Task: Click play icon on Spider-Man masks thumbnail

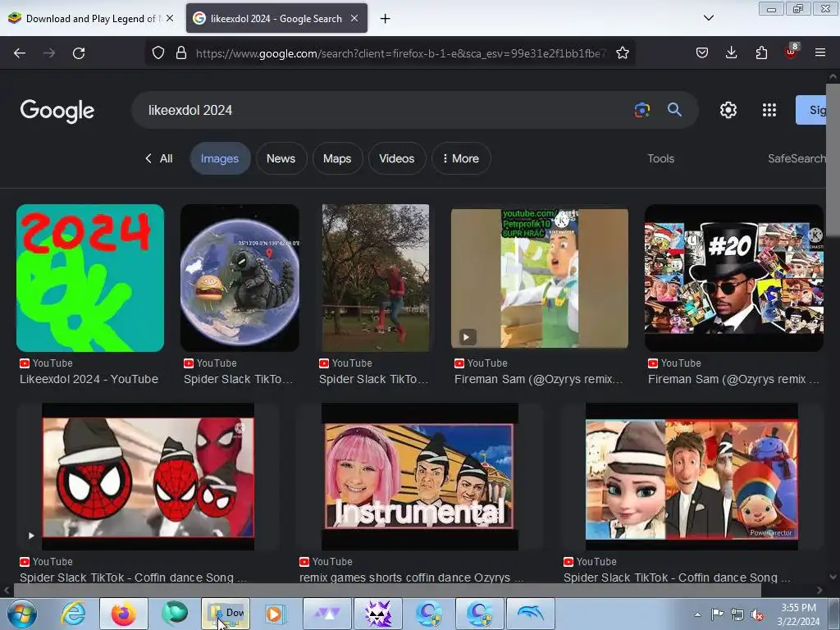Action: [x=31, y=535]
